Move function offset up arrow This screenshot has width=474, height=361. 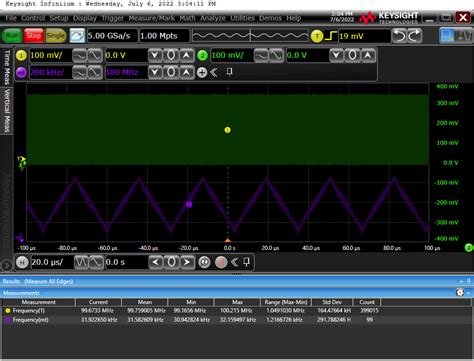tap(187, 72)
